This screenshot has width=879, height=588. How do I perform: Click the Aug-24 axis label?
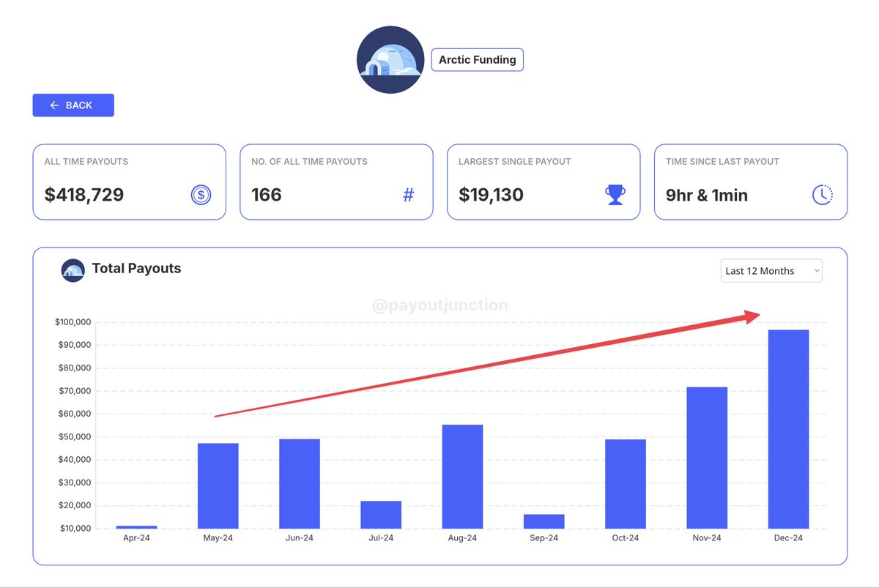tap(463, 538)
